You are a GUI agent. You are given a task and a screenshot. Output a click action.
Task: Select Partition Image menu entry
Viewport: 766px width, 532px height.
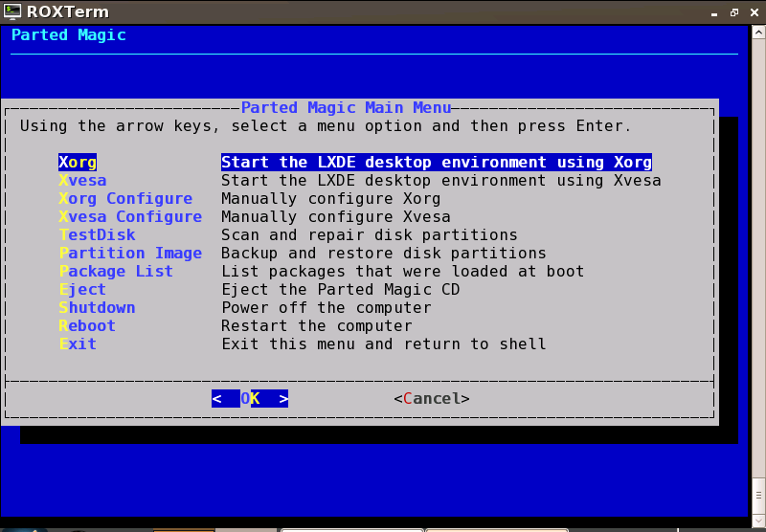(130, 253)
